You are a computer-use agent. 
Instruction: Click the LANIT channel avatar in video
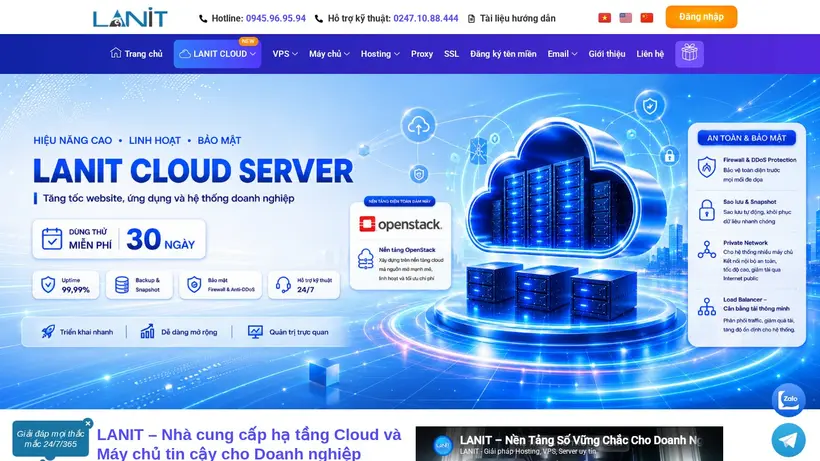coord(443,445)
